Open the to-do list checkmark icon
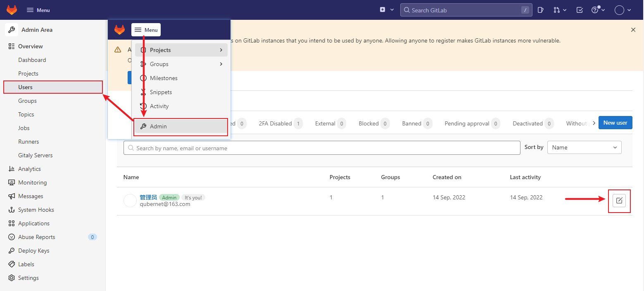 (x=580, y=10)
